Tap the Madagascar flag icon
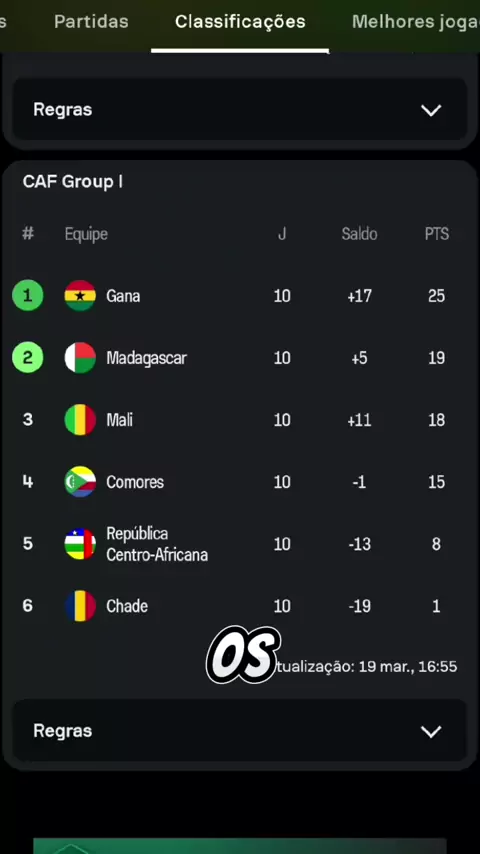 [80, 358]
